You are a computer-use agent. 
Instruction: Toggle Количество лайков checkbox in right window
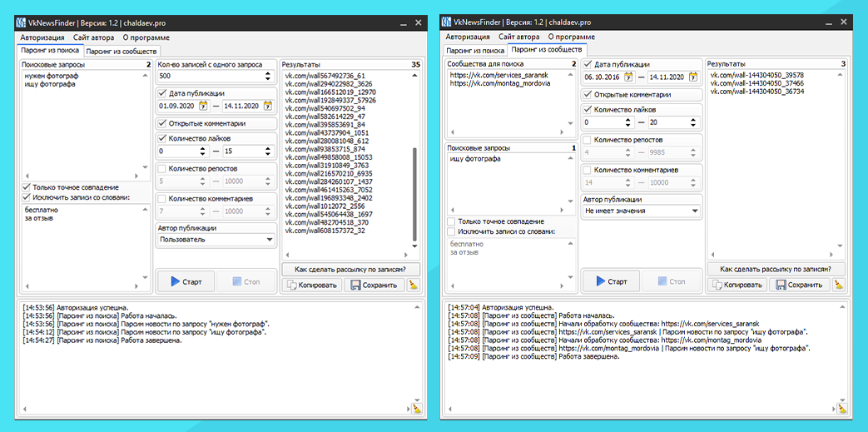tap(588, 109)
